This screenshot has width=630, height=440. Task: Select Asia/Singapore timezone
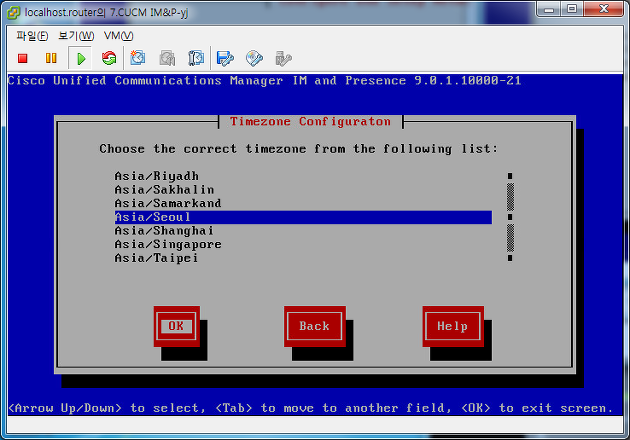pos(303,245)
